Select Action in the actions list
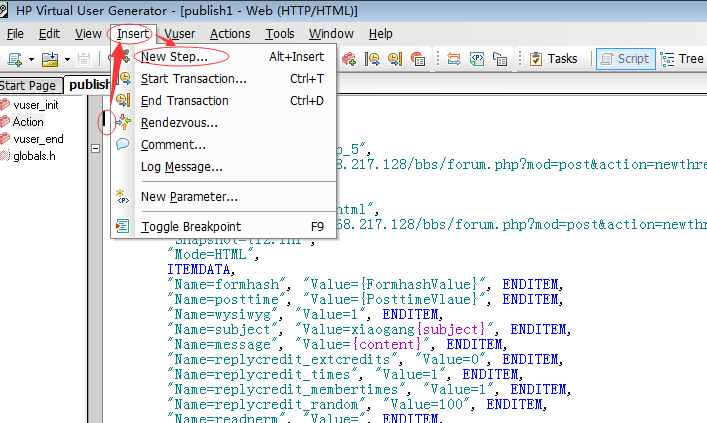This screenshot has width=707, height=423. click(x=28, y=122)
